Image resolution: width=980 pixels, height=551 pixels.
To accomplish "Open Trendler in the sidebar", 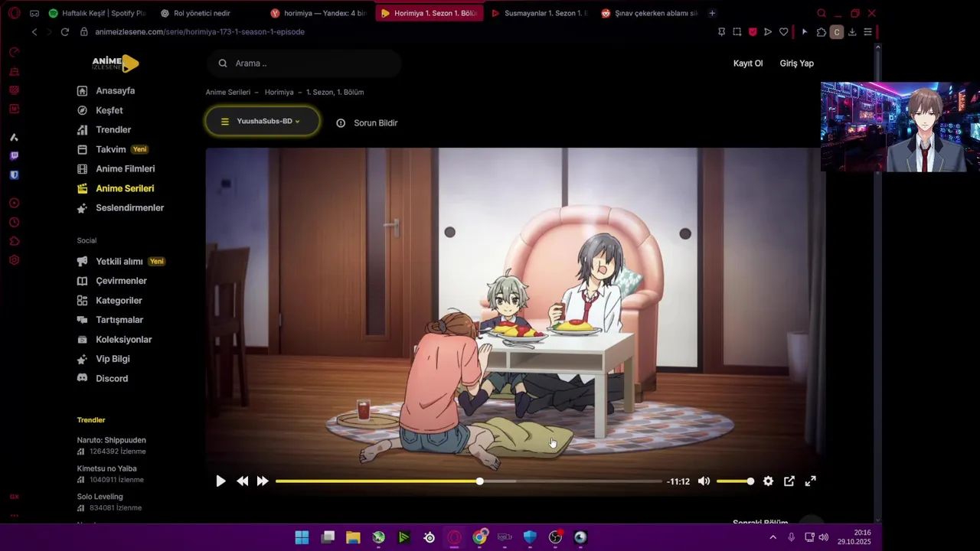I will point(113,130).
